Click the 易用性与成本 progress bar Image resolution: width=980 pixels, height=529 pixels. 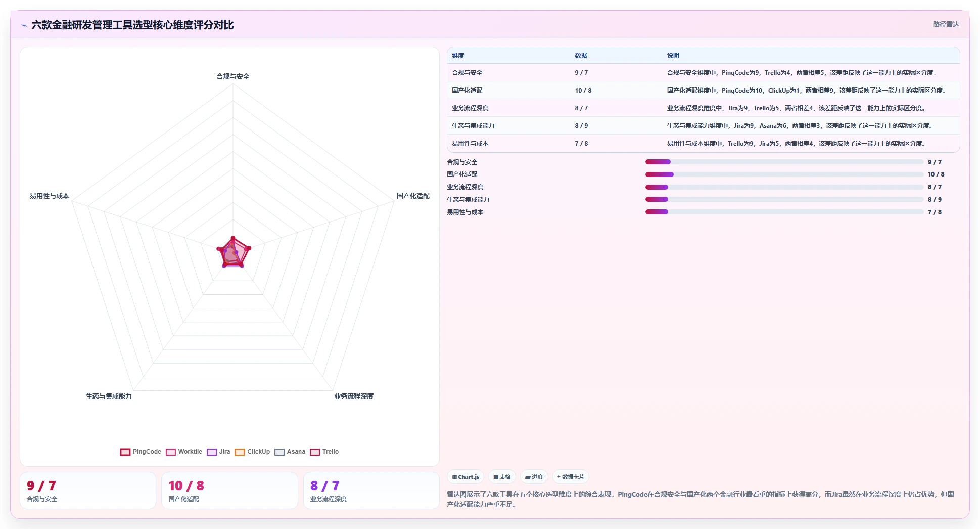click(x=784, y=212)
